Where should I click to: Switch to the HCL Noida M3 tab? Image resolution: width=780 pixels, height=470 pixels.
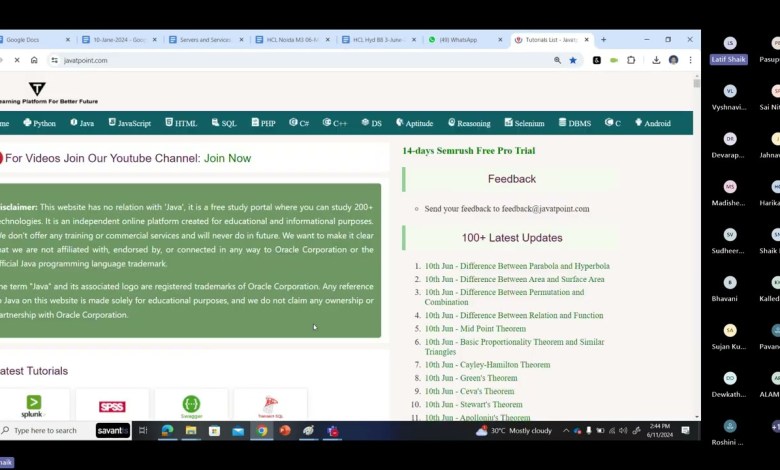(x=292, y=40)
